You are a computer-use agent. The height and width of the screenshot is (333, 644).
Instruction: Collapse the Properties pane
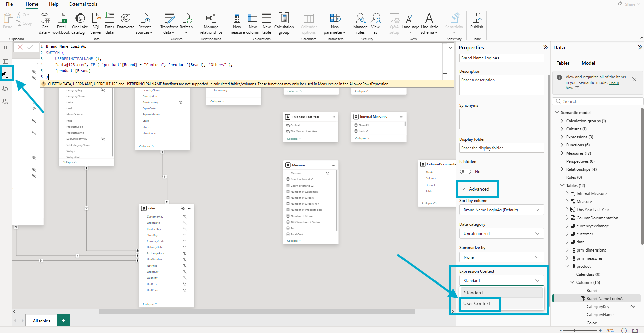click(x=546, y=47)
